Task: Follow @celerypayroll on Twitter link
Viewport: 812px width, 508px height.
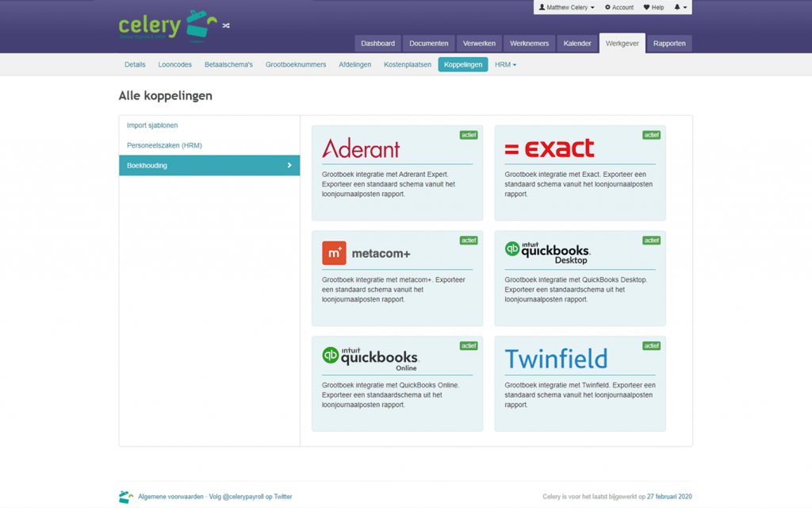Action: point(251,497)
